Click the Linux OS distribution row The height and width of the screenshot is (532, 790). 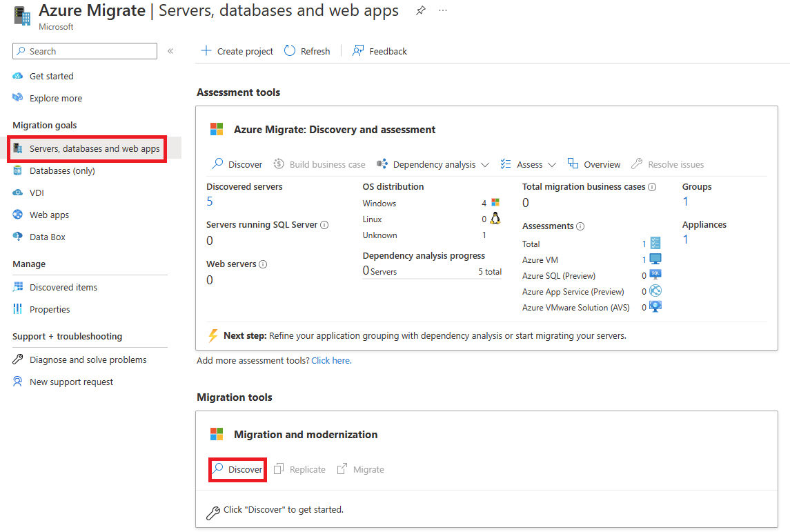coord(431,219)
